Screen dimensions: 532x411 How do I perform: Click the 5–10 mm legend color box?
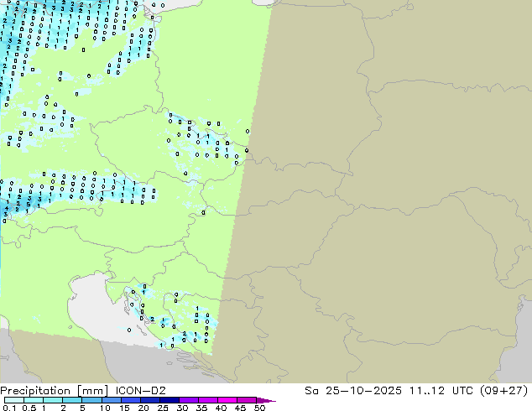[91, 400]
